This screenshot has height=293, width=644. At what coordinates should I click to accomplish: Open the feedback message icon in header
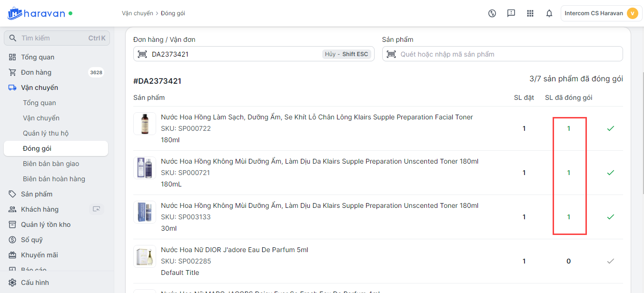point(511,13)
